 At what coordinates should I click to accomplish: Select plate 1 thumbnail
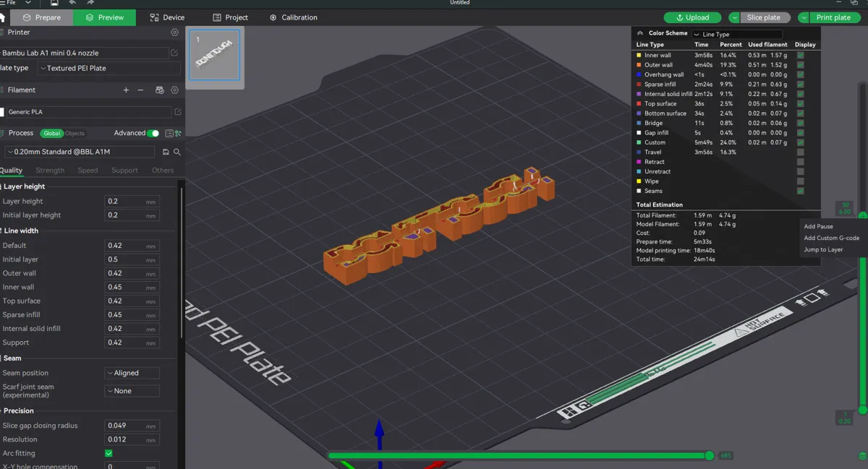pyautogui.click(x=215, y=58)
